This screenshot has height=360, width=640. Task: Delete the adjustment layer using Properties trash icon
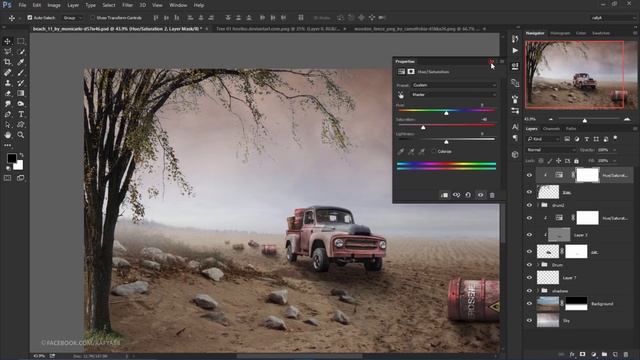point(492,195)
